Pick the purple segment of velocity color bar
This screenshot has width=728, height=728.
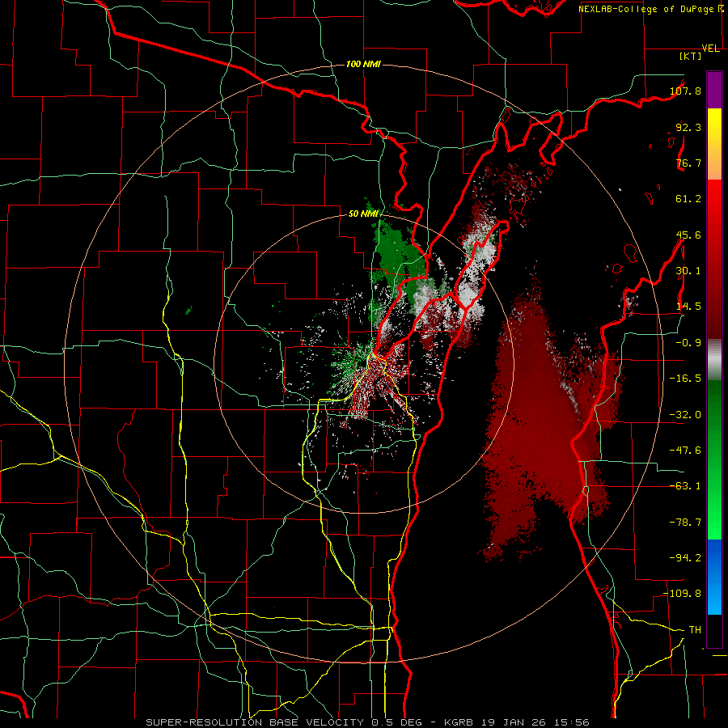tap(714, 90)
